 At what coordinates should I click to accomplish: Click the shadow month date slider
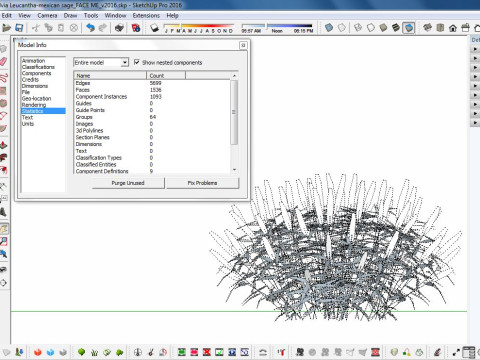(199, 26)
